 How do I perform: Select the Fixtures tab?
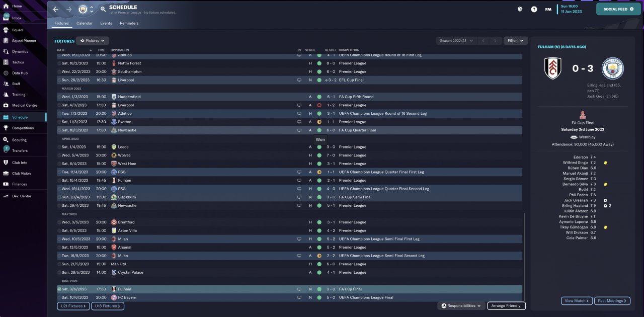[61, 23]
